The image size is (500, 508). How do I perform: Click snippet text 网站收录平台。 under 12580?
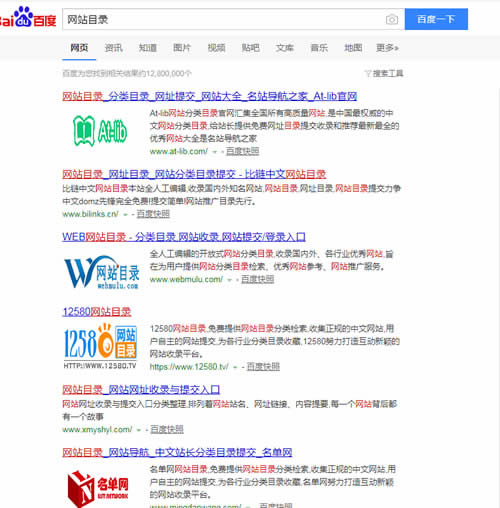coord(176,354)
